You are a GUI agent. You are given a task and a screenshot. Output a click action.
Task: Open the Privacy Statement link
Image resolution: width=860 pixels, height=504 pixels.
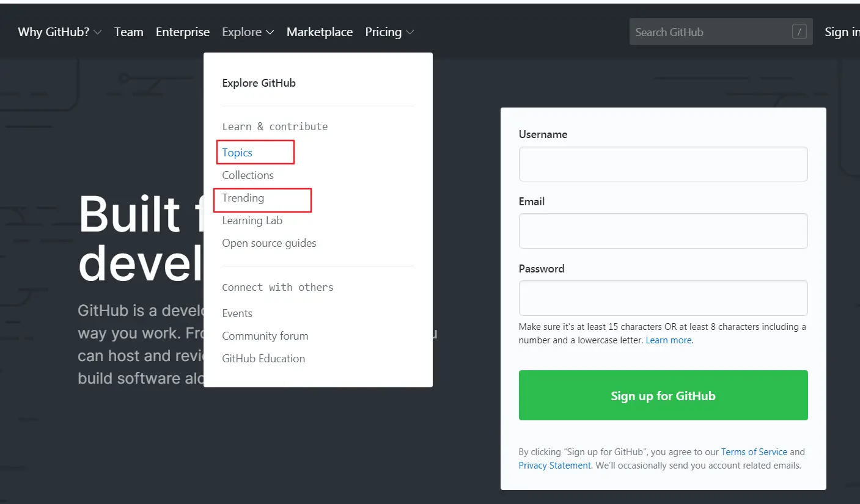(x=555, y=466)
